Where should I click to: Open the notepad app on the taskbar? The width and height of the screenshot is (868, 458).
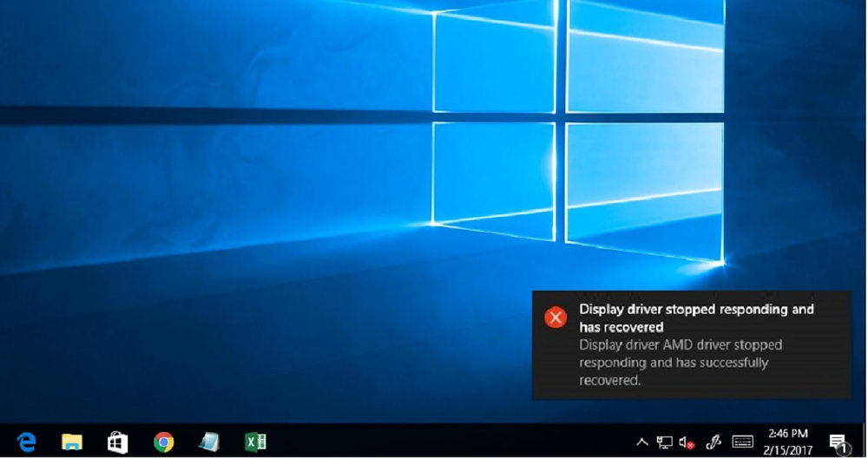(x=209, y=442)
